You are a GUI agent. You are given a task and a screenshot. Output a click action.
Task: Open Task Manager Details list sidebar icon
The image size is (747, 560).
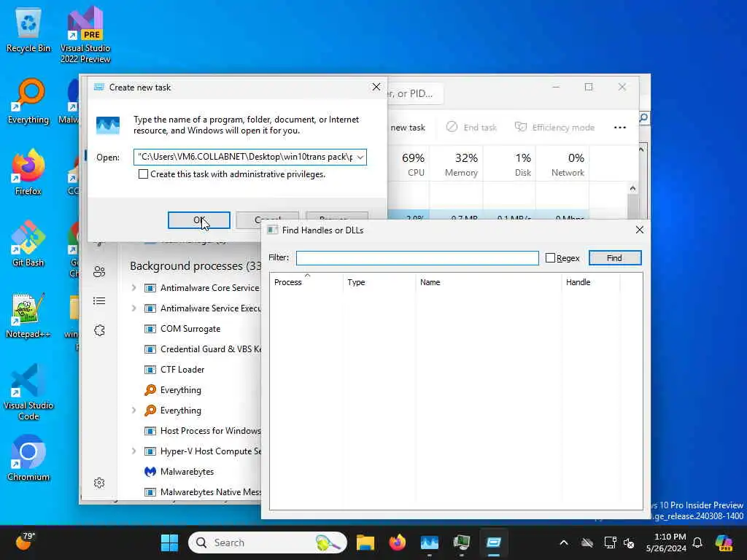point(99,301)
